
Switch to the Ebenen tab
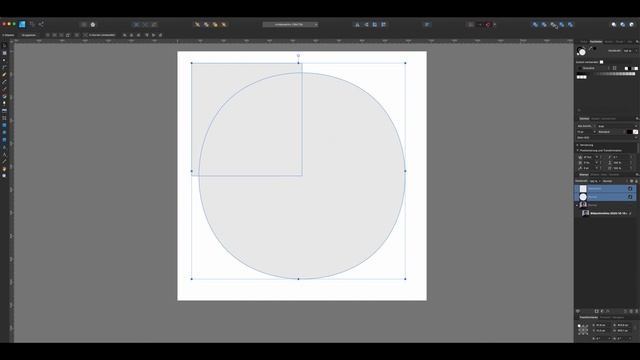click(x=584, y=175)
